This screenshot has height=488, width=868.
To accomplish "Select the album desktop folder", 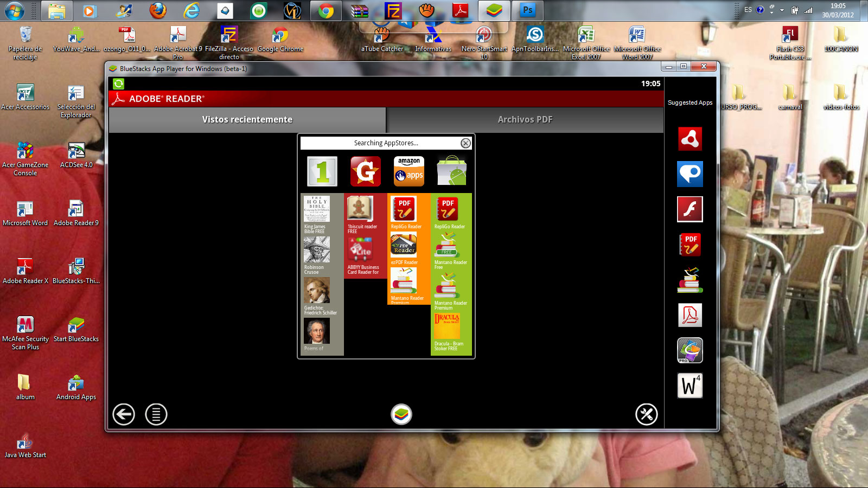I will pyautogui.click(x=25, y=387).
